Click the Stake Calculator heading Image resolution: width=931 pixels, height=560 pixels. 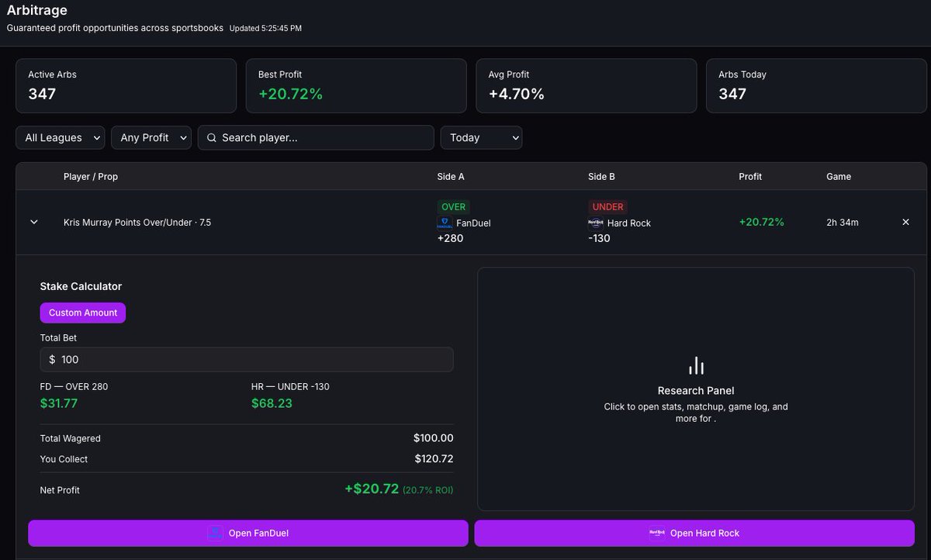(81, 286)
